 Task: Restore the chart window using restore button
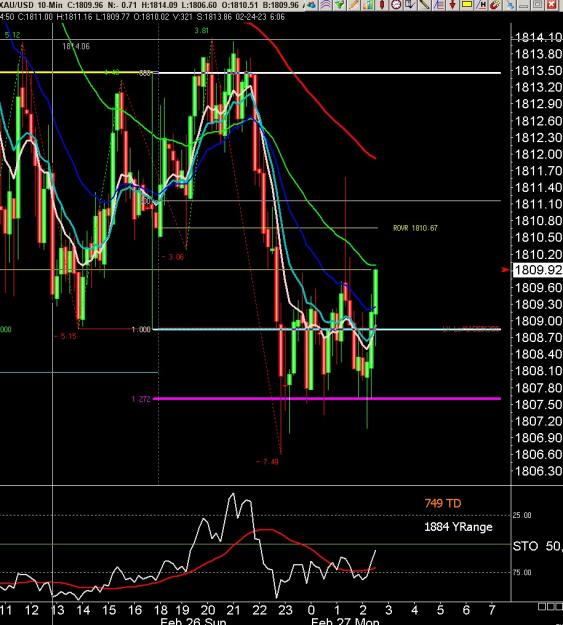click(538, 4)
